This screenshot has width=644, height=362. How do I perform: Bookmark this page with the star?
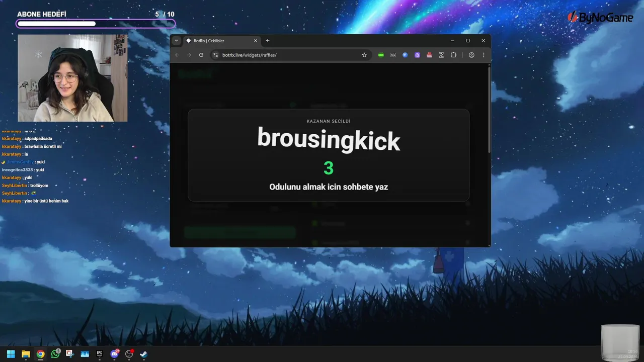tap(364, 55)
